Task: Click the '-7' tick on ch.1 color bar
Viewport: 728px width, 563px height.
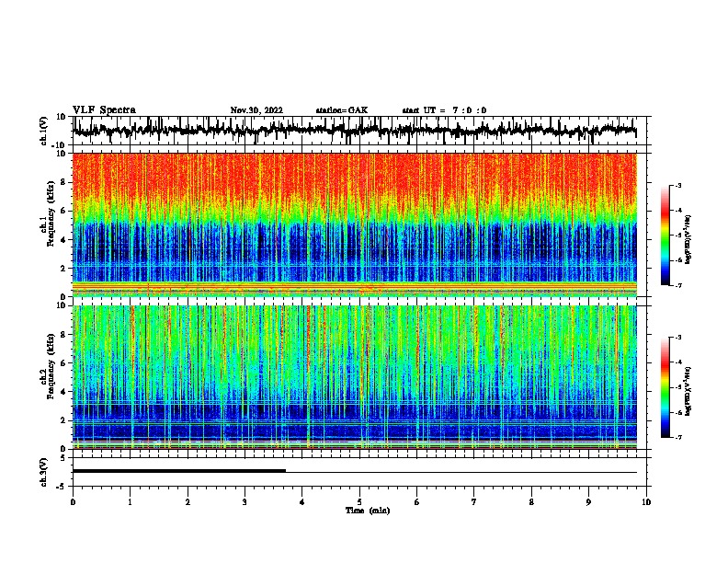Action: coord(677,285)
